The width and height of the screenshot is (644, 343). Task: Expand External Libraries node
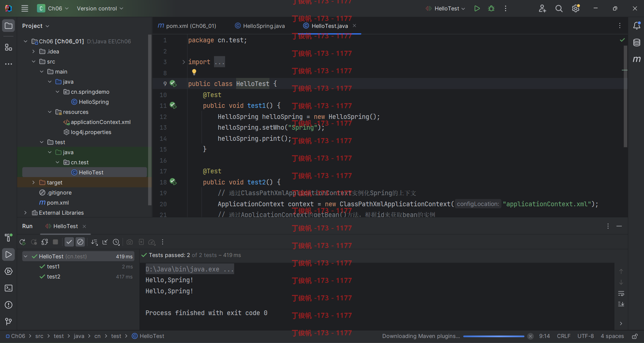[25, 213]
